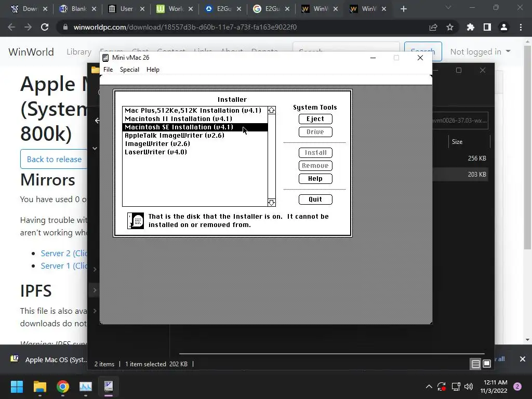Open WinWorld Library link
Image resolution: width=532 pixels, height=399 pixels.
tap(79, 52)
